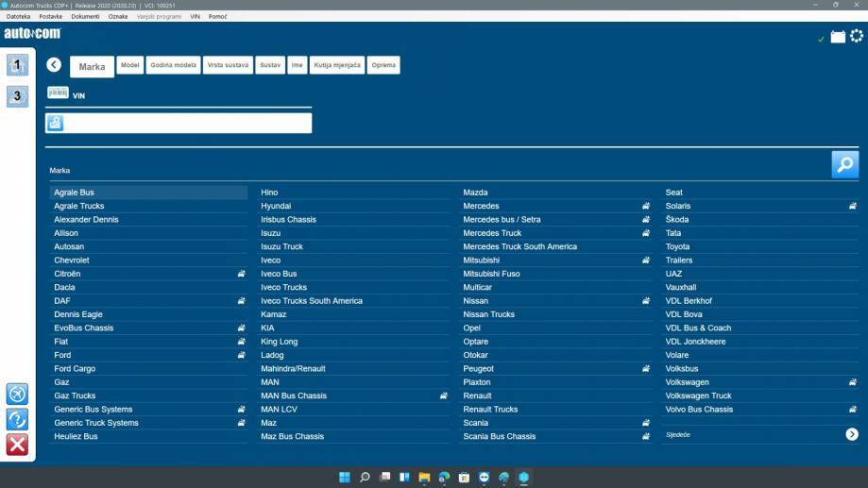Open the sidebar icon numbered 1

coord(17,64)
